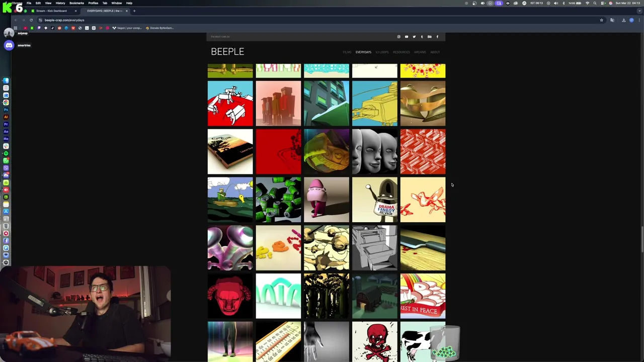Open the Rest In Peace rainbow artwork
644x362 pixels.
click(x=423, y=296)
